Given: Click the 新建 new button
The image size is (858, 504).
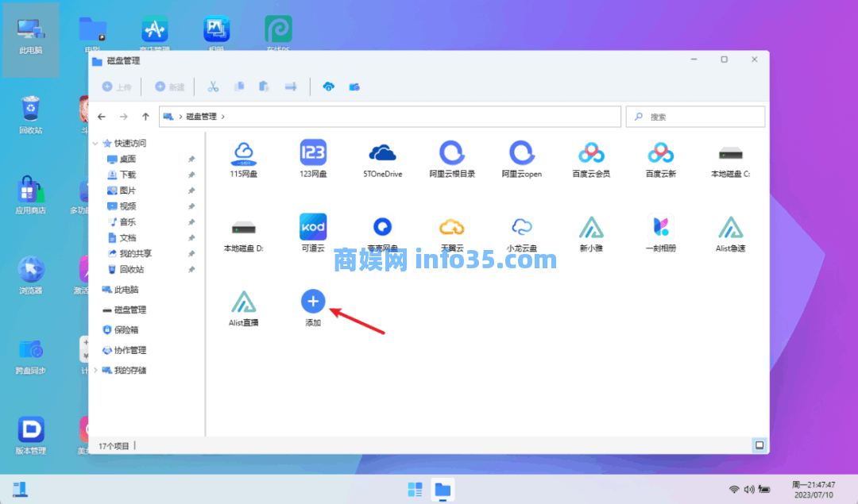Looking at the screenshot, I should (x=170, y=87).
